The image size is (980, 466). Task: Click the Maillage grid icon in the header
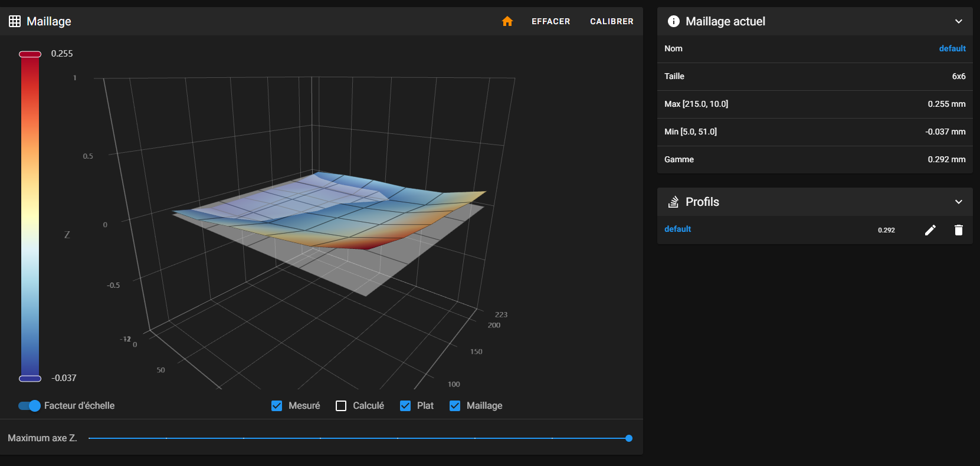coord(15,21)
